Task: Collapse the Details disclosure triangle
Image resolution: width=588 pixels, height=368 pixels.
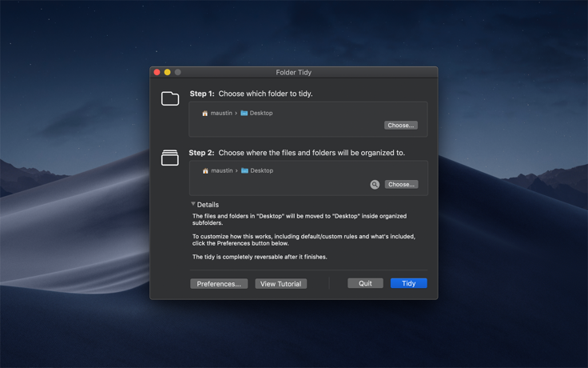Action: (193, 204)
